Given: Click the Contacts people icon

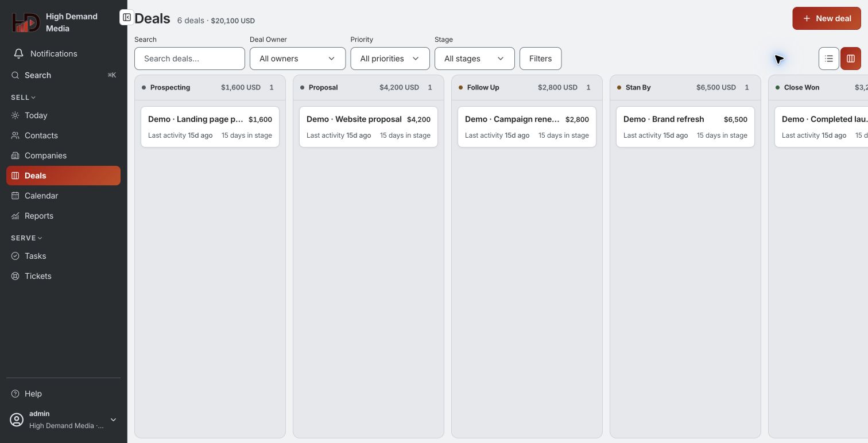Looking at the screenshot, I should 15,135.
